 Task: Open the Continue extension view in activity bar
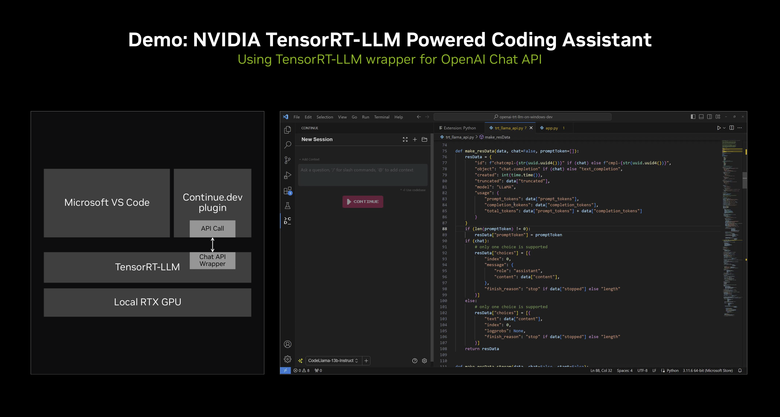(287, 220)
